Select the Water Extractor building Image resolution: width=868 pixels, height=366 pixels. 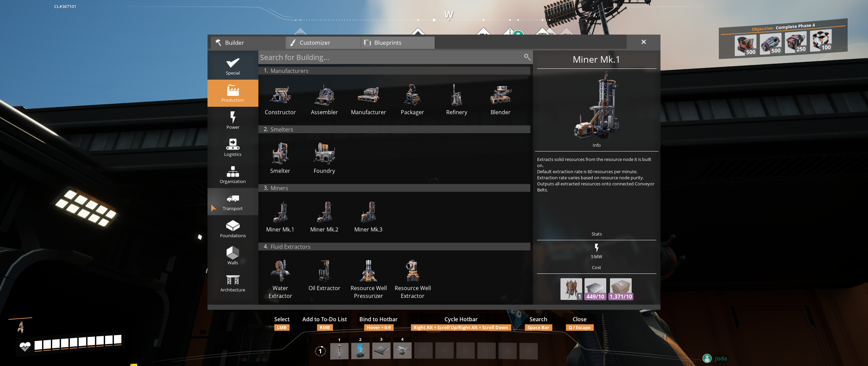[x=280, y=279]
